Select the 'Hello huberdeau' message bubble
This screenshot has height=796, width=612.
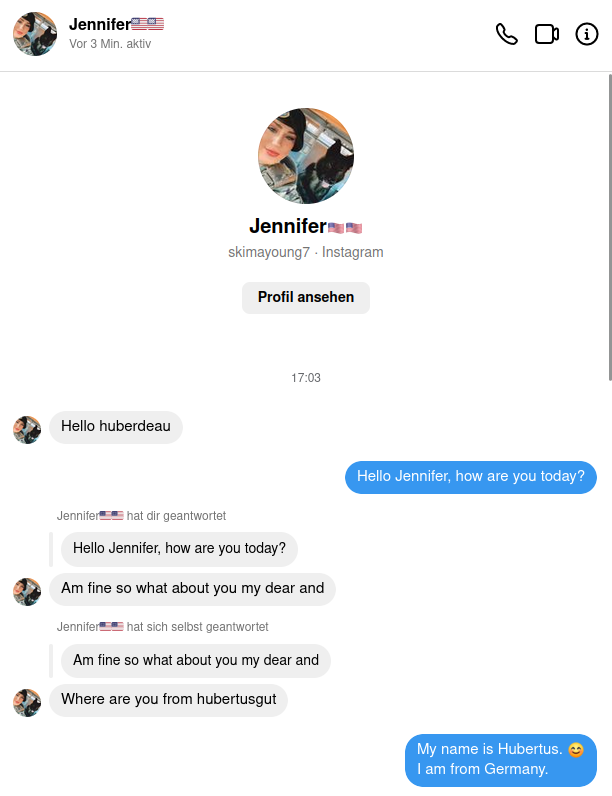[x=116, y=427]
